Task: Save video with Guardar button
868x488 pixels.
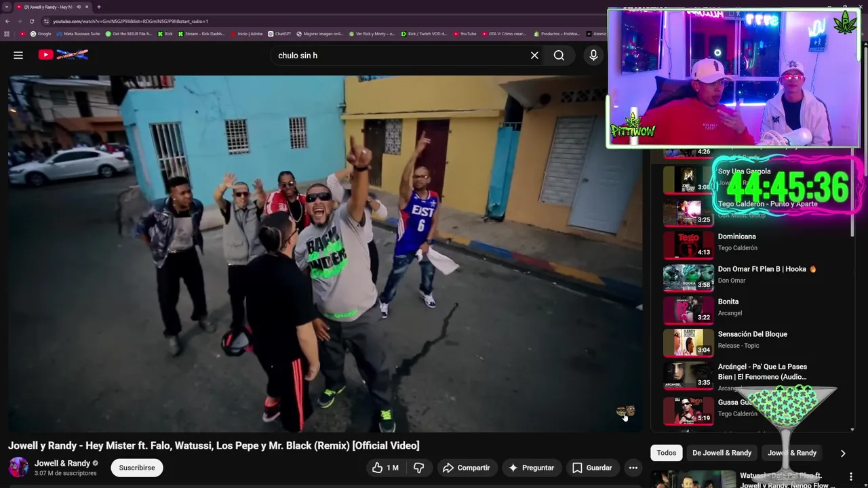Action: (x=592, y=468)
